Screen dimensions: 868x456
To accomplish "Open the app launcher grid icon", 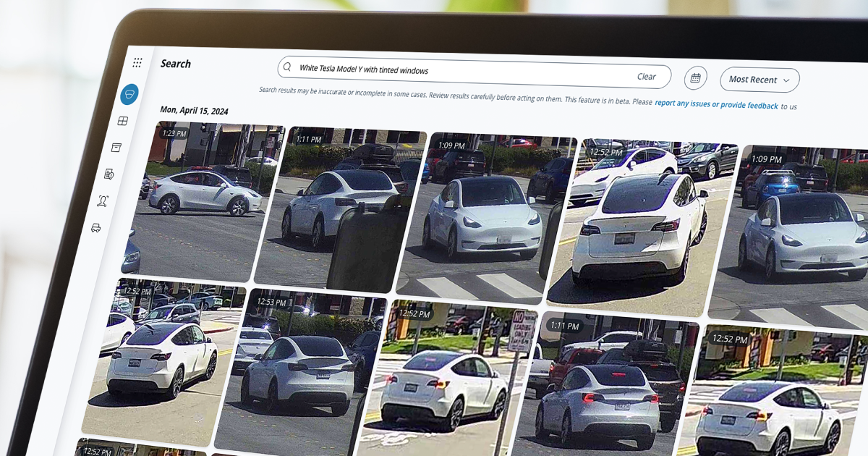I will click(x=137, y=63).
